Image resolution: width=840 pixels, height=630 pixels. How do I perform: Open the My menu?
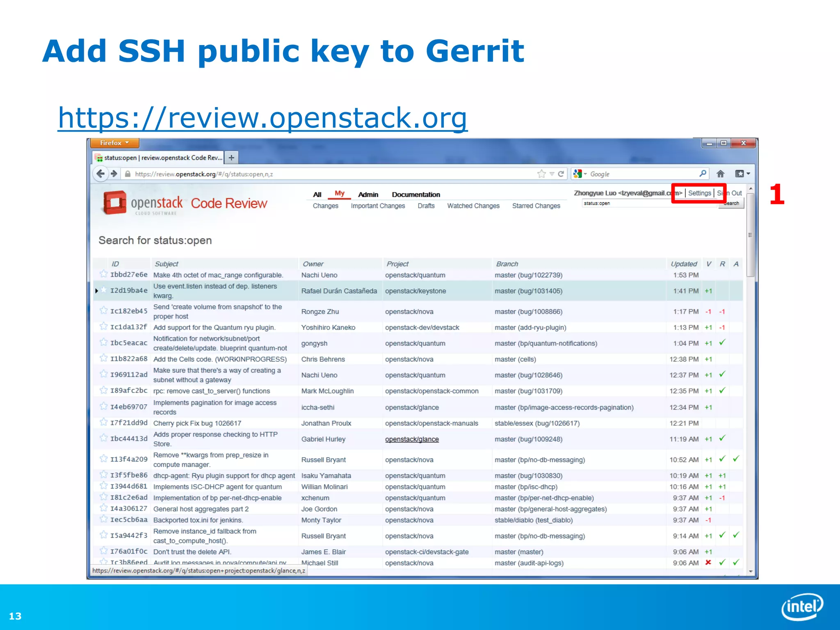[339, 193]
